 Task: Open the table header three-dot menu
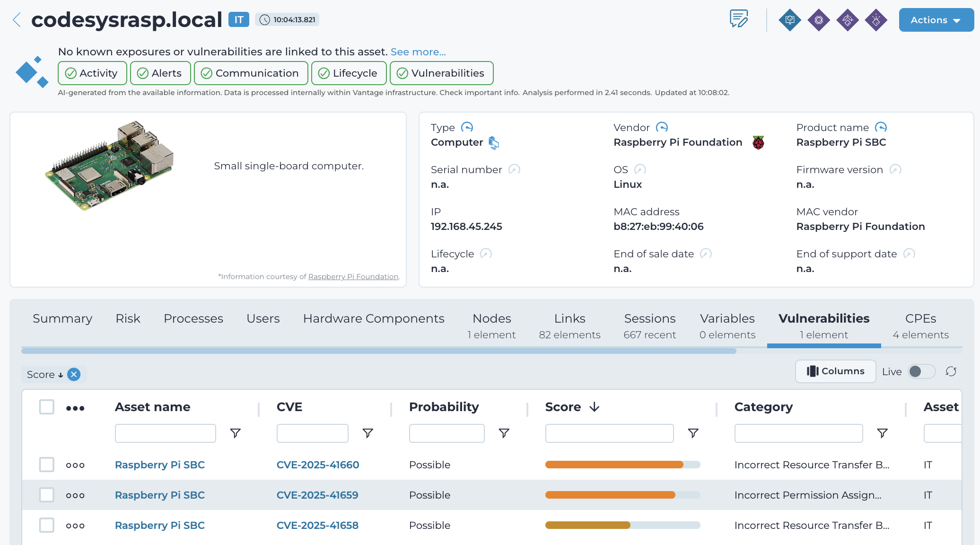pos(75,408)
